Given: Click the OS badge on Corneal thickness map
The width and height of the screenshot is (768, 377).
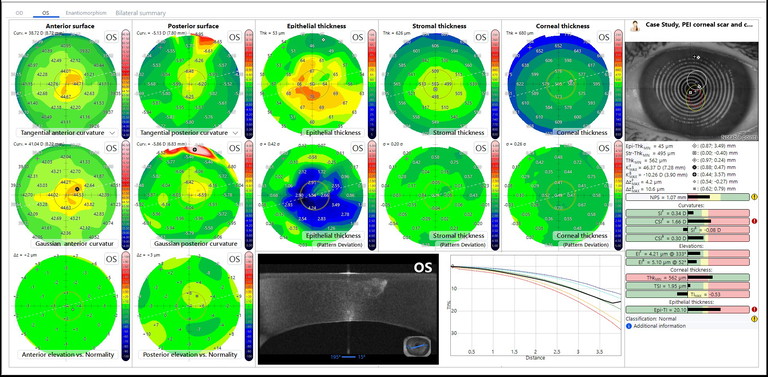Looking at the screenshot, I should point(604,37).
